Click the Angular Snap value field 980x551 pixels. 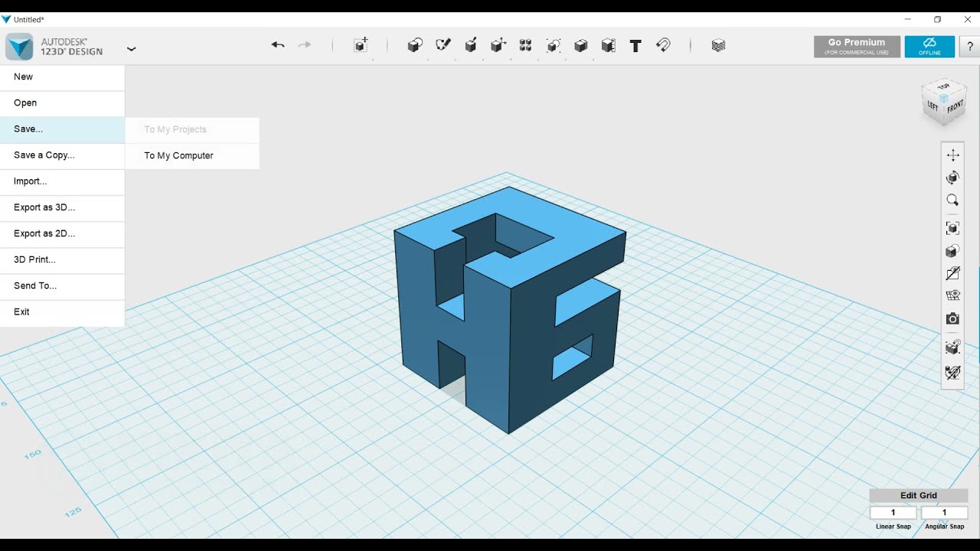point(944,513)
